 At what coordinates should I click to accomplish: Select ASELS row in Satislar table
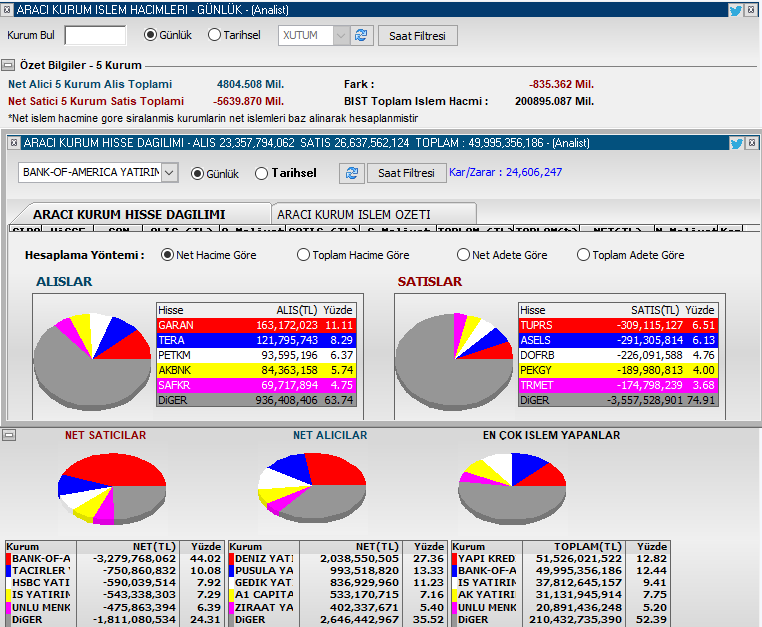[618, 340]
